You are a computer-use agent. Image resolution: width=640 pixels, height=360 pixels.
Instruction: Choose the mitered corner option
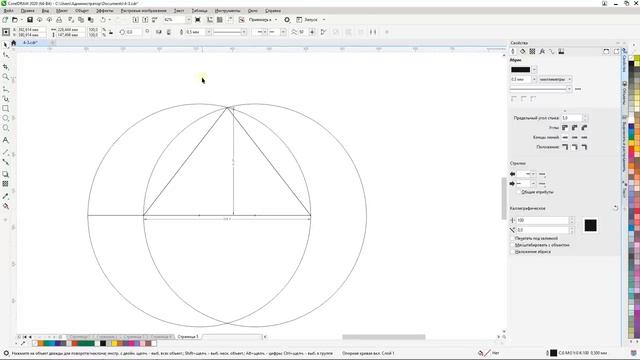pyautogui.click(x=565, y=128)
